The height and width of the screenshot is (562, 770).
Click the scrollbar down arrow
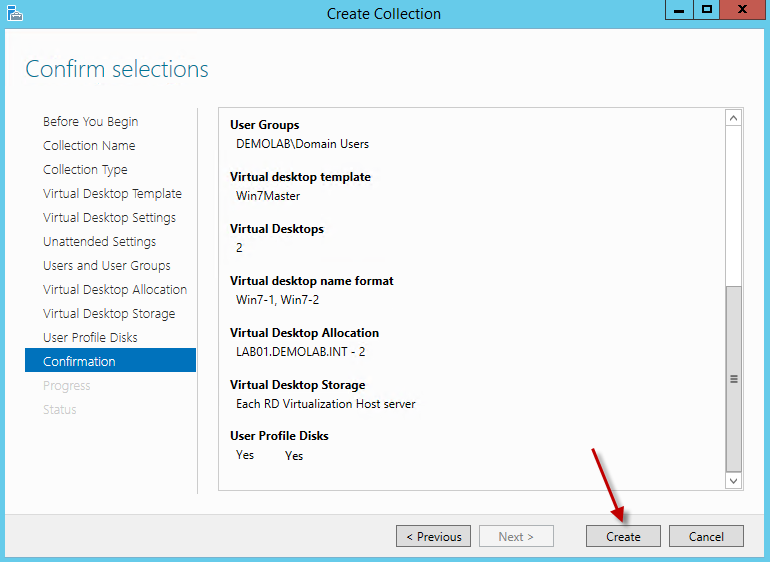(734, 481)
